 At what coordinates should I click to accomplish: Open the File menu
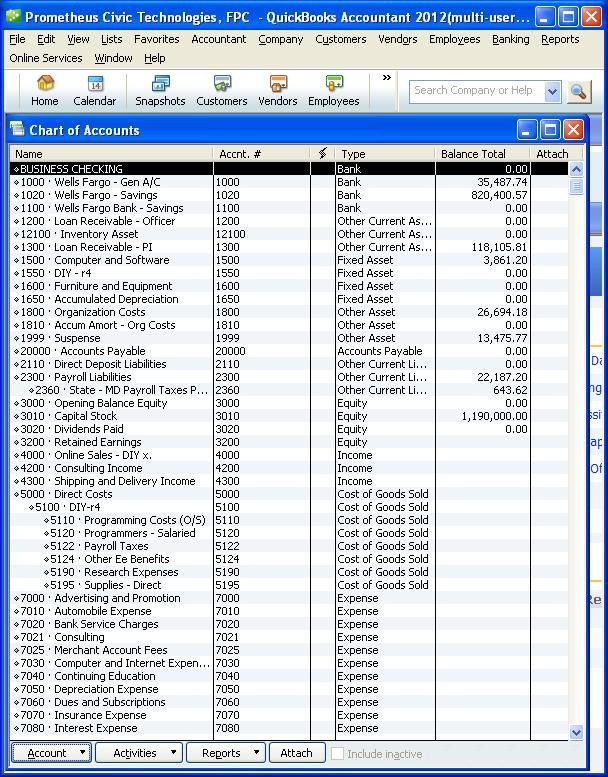tap(17, 39)
